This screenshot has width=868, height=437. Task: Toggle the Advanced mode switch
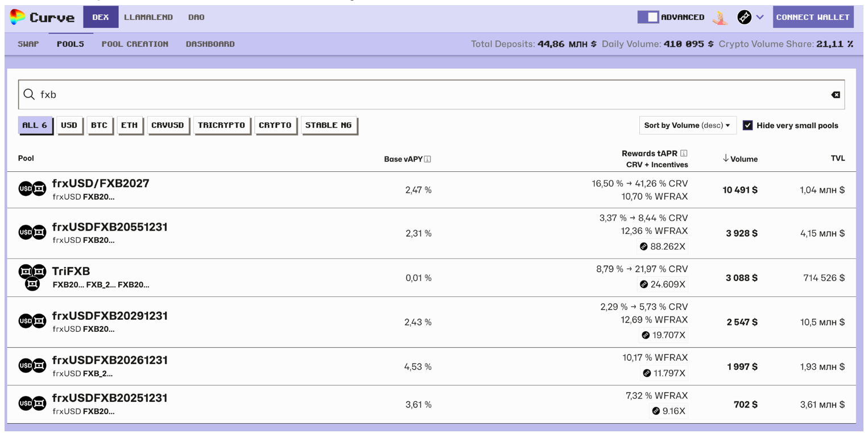click(x=648, y=17)
